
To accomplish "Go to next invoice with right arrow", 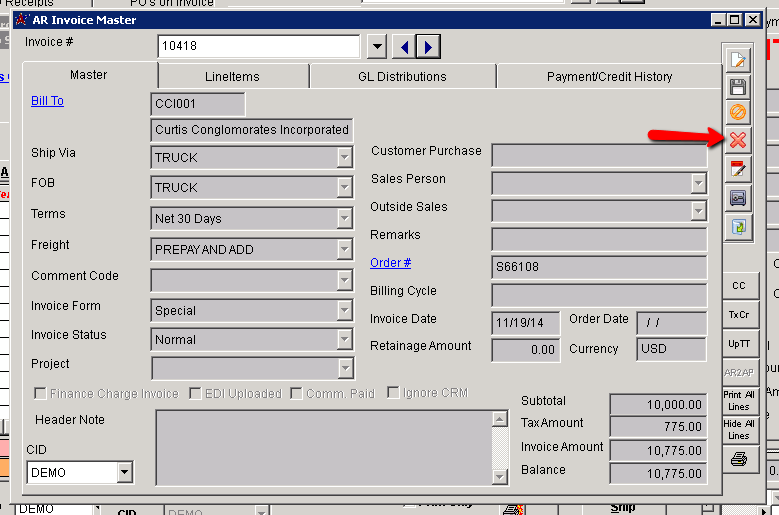I will (428, 47).
